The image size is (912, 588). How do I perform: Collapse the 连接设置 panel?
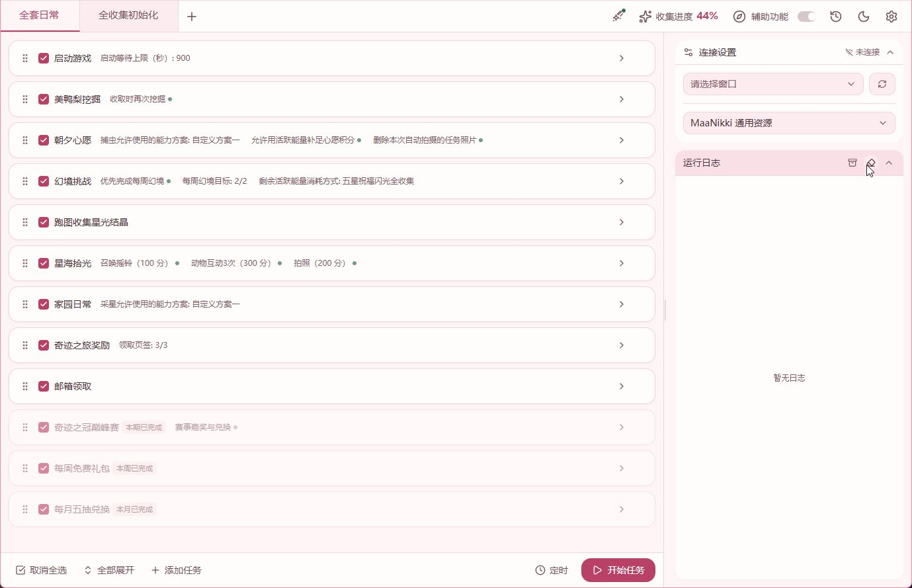(890, 52)
